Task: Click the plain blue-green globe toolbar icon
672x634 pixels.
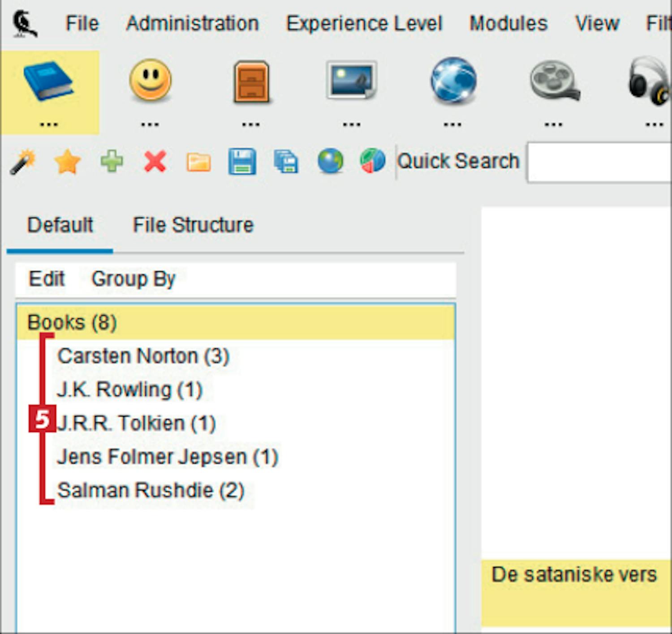Action: (330, 161)
